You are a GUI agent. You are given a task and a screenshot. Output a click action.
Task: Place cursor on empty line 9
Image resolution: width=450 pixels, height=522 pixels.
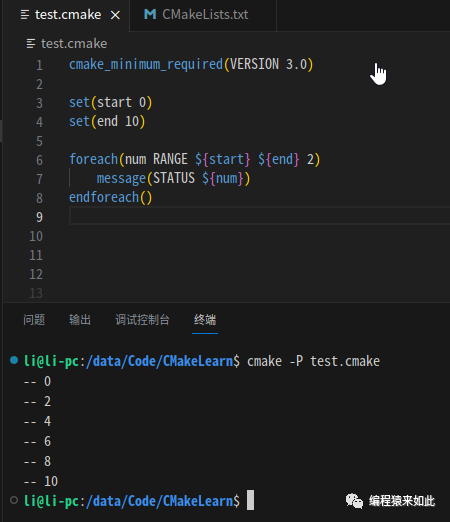click(259, 216)
